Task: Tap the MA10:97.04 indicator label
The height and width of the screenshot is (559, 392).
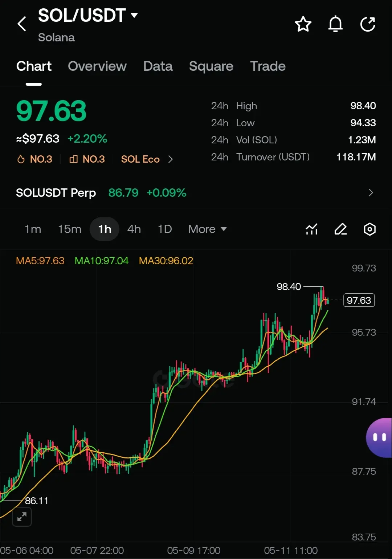Action: point(102,261)
